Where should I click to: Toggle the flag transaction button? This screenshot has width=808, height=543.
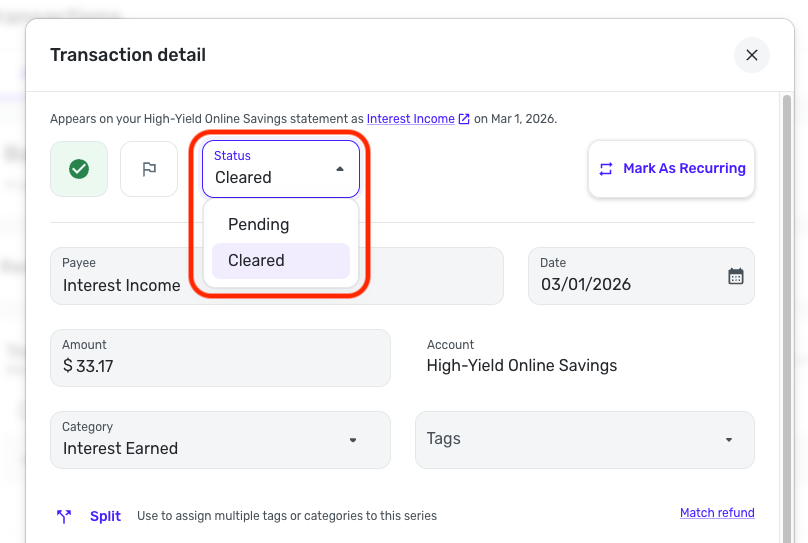[x=149, y=169]
